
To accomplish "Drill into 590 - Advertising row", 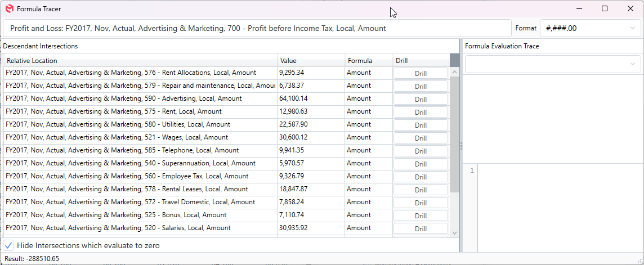I will [x=421, y=99].
